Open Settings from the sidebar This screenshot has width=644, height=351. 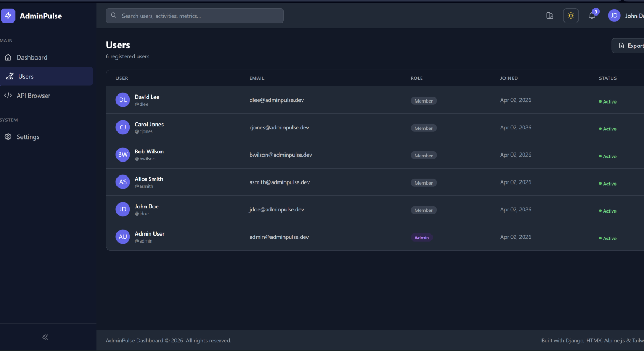(x=28, y=137)
